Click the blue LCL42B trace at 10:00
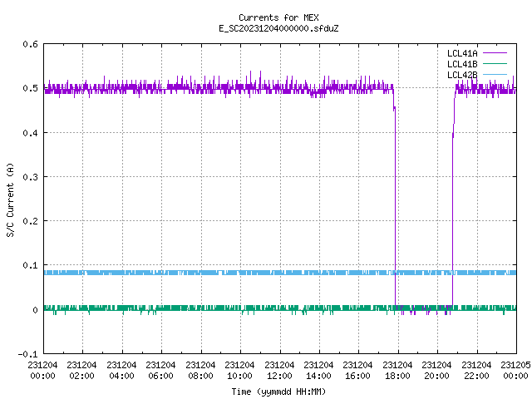The height and width of the screenshot is (399, 532). click(240, 273)
